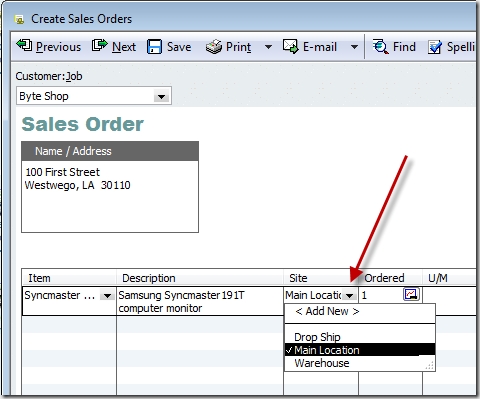Click the Name / Address header bar

110,151
